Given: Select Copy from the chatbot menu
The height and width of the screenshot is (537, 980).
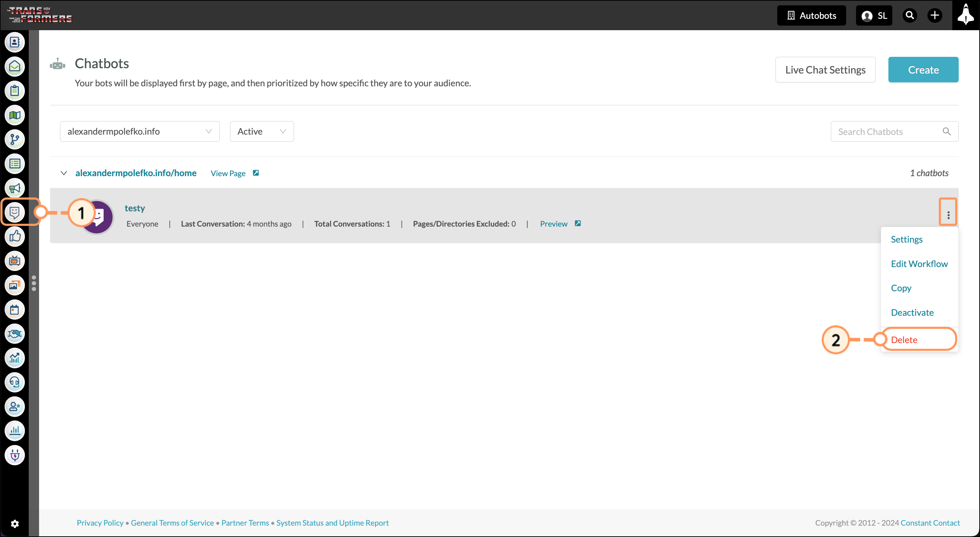Looking at the screenshot, I should point(901,288).
